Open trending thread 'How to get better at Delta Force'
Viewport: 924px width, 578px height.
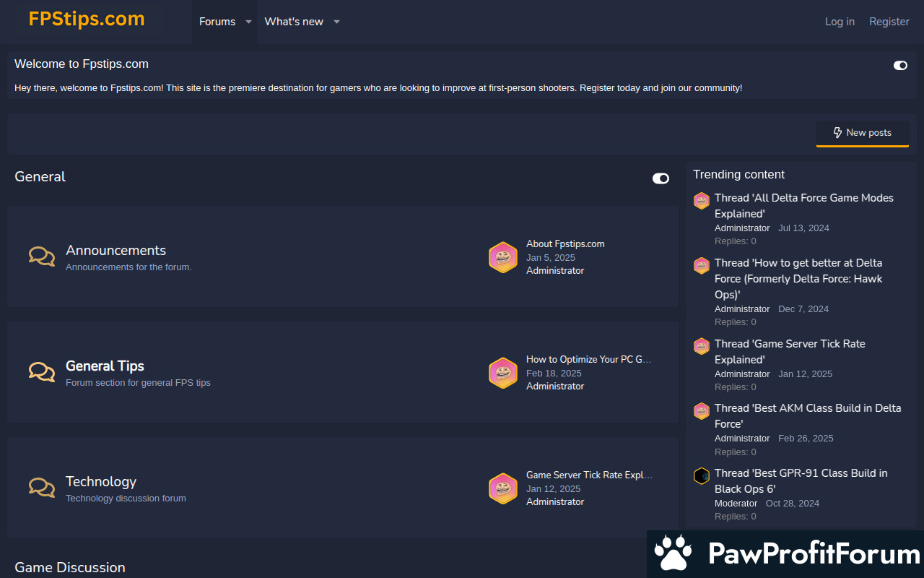point(798,279)
